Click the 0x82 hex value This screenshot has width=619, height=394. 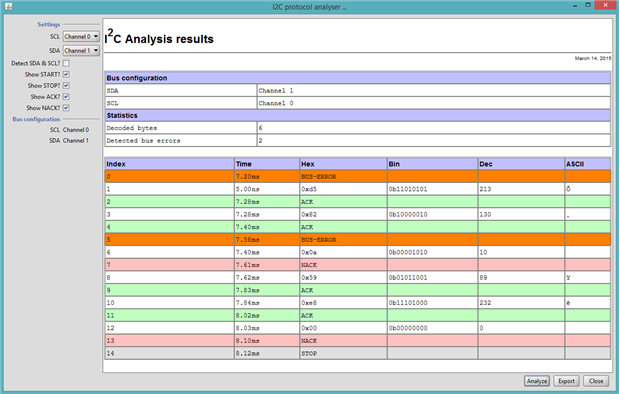[309, 214]
